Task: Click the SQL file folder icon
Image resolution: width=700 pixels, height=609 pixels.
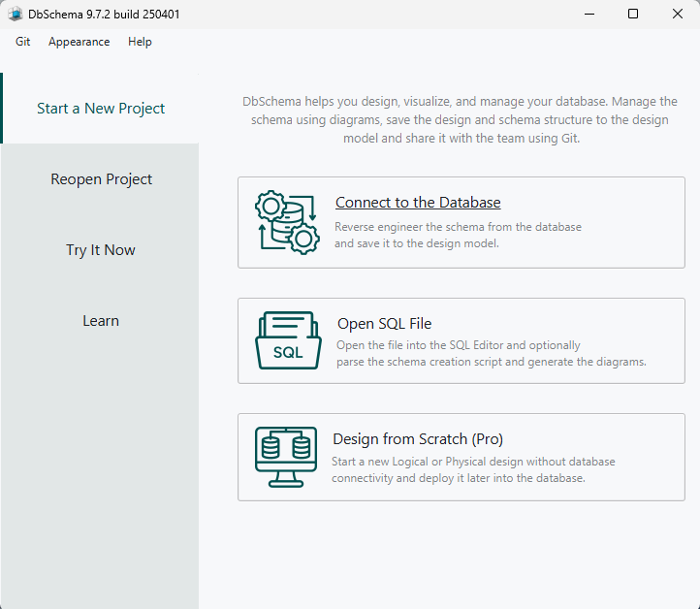Action: (x=288, y=340)
